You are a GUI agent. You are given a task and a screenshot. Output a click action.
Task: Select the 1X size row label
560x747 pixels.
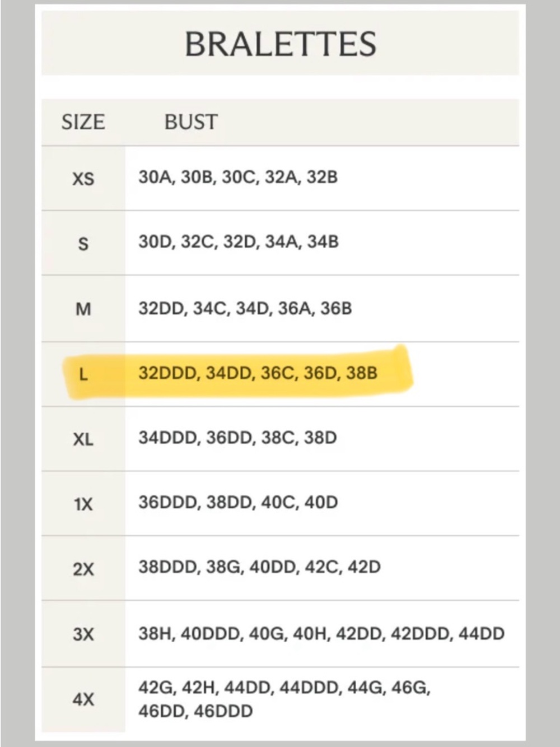[x=83, y=504]
